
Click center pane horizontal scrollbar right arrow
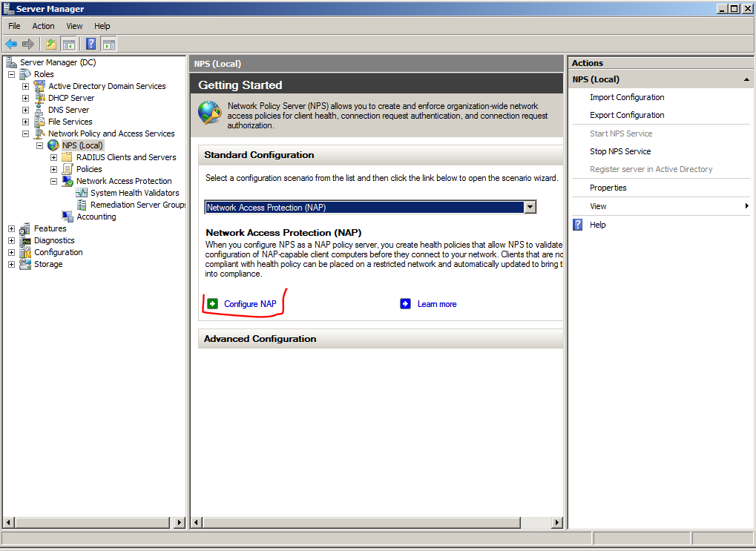point(557,522)
